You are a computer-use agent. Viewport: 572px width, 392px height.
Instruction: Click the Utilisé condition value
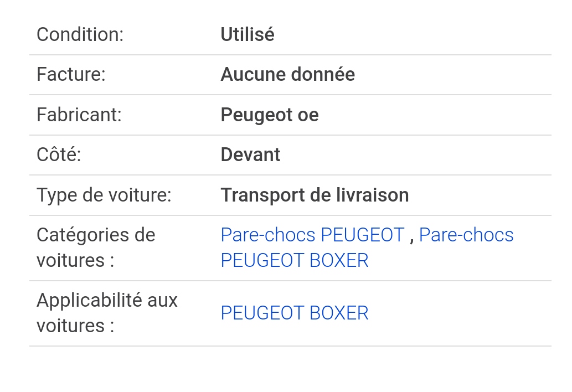point(248,35)
